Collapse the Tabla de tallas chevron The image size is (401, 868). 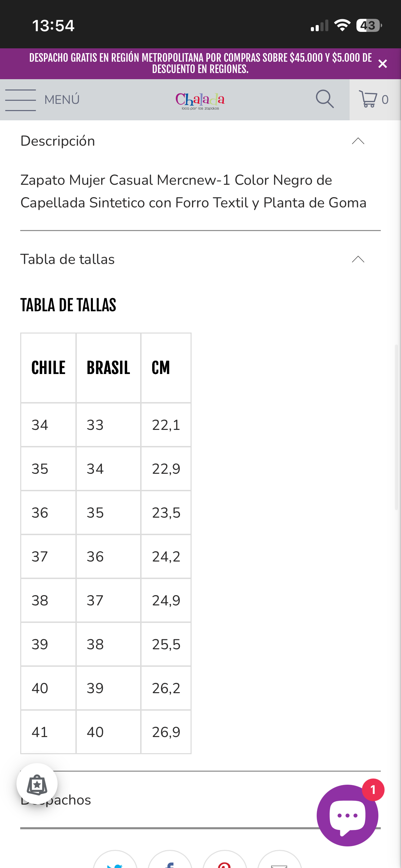pos(358,259)
